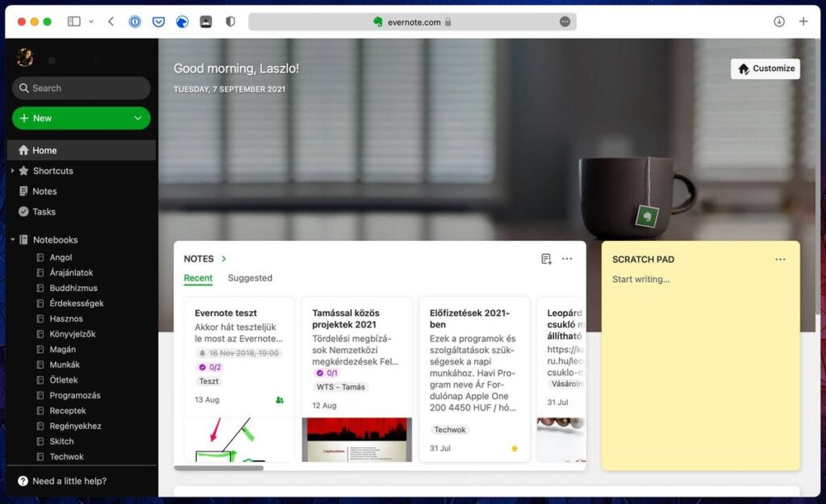Open the Könyvjelzők notebook

tap(72, 334)
